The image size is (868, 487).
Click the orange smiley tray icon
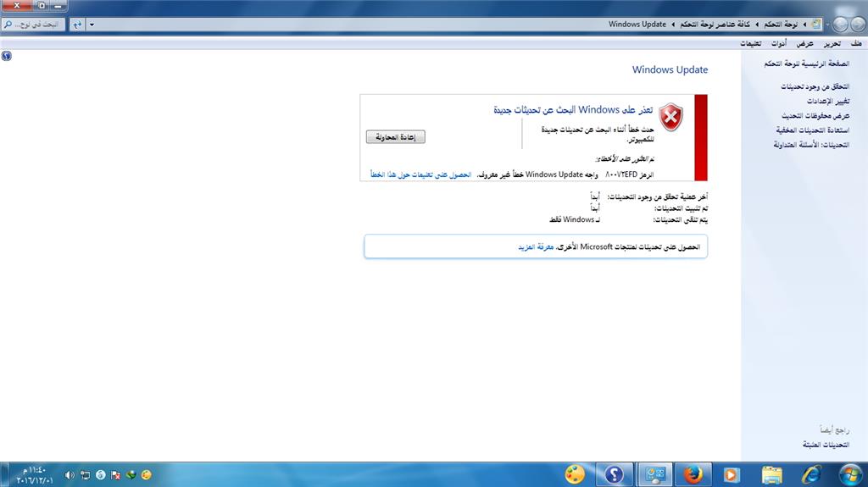click(x=146, y=475)
